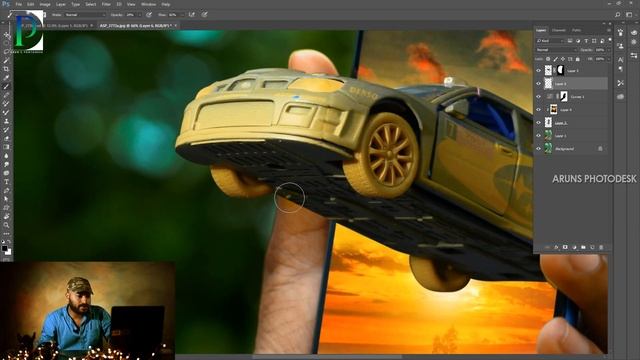
Task: Click the delete layer trash icon
Action: point(601,247)
